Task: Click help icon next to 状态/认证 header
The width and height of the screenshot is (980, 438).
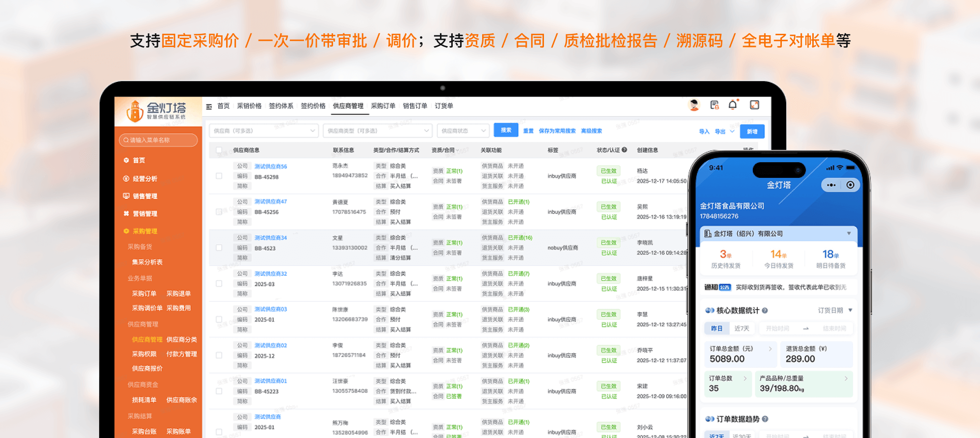Action: click(624, 150)
